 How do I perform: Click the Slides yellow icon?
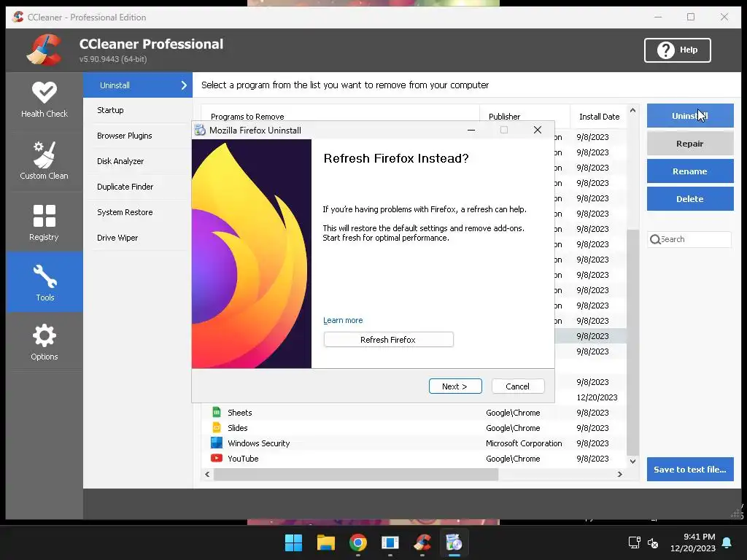(216, 427)
